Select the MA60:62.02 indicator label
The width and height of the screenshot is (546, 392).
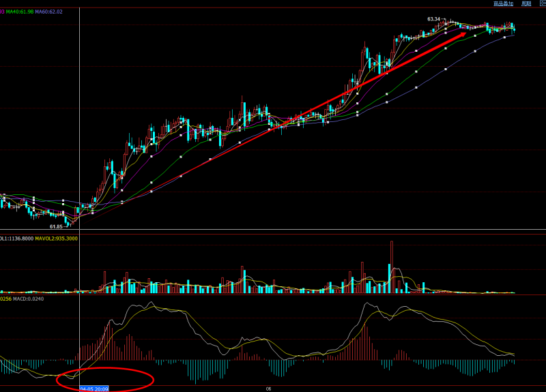pos(50,12)
